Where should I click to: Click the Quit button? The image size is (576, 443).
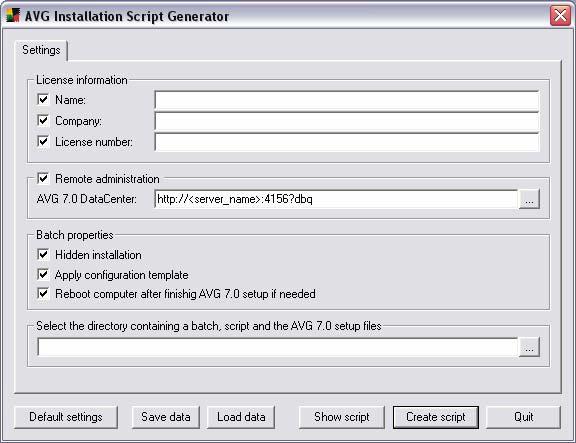click(523, 417)
